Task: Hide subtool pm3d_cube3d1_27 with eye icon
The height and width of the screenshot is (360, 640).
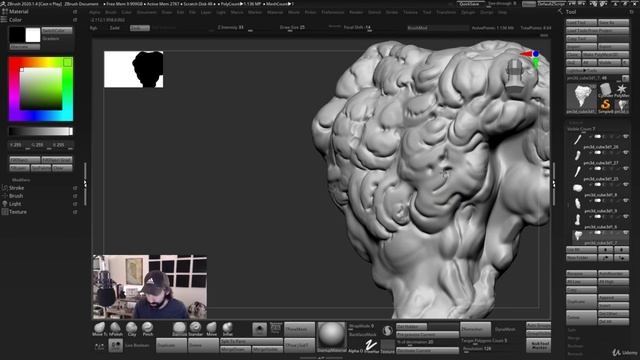Action: (x=625, y=153)
